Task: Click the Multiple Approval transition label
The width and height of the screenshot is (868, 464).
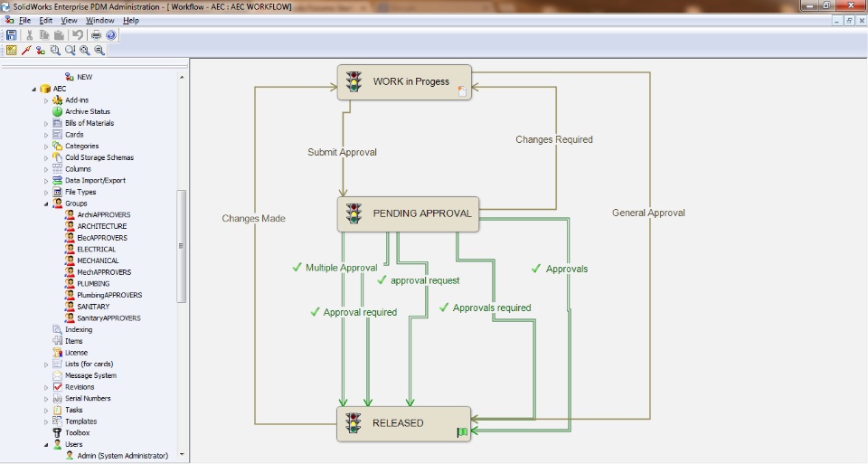Action: [341, 268]
